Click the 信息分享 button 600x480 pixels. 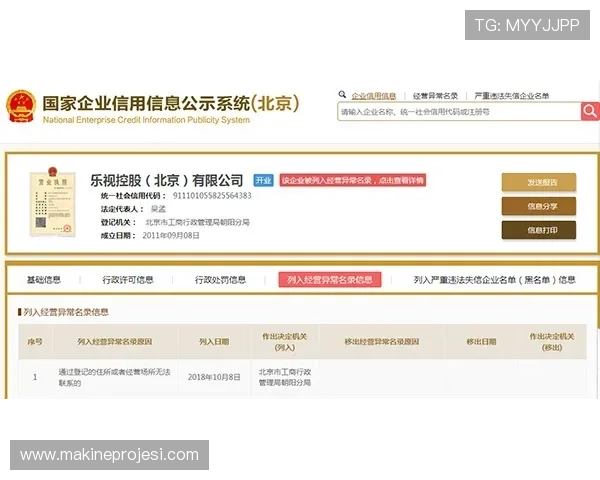[539, 206]
